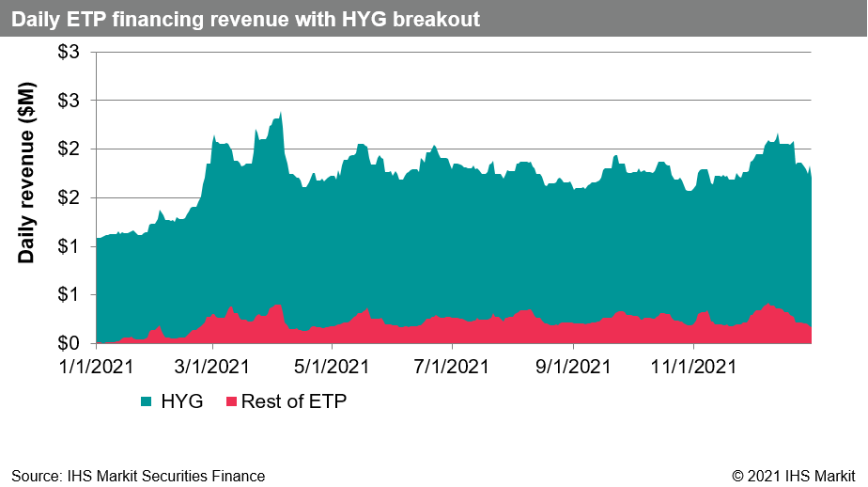
Task: Click the © 2021 IHS Markit copyright text
Action: click(x=794, y=476)
